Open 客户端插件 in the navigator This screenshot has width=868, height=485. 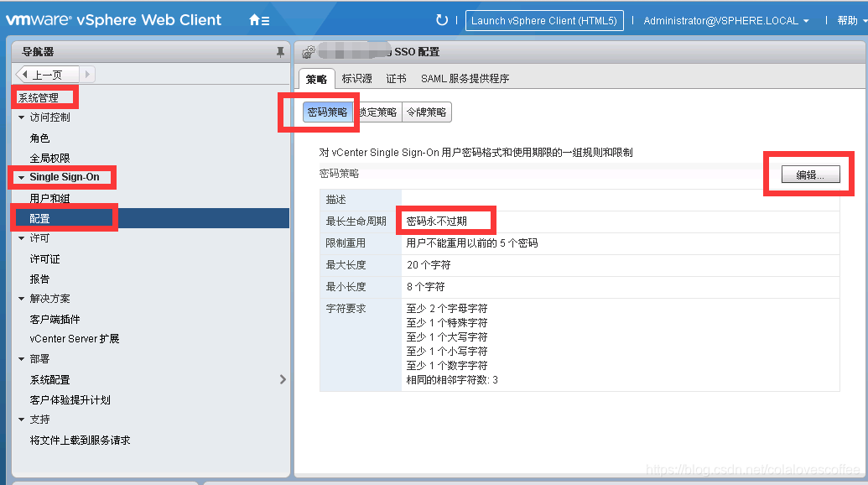pos(55,320)
